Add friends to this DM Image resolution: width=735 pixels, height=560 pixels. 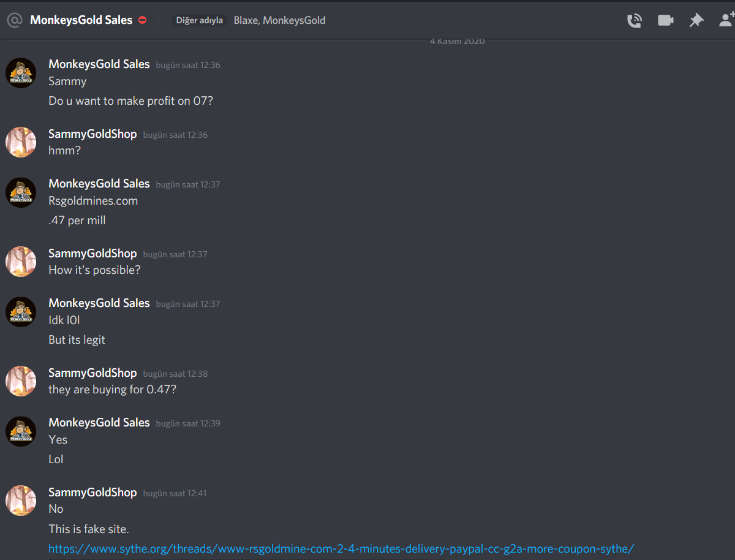click(727, 20)
